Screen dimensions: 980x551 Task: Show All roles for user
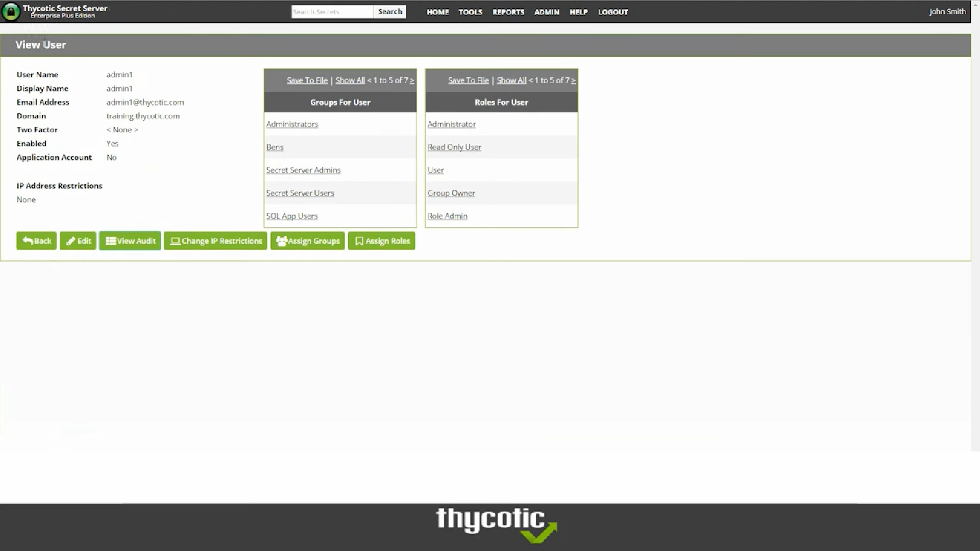tap(511, 80)
